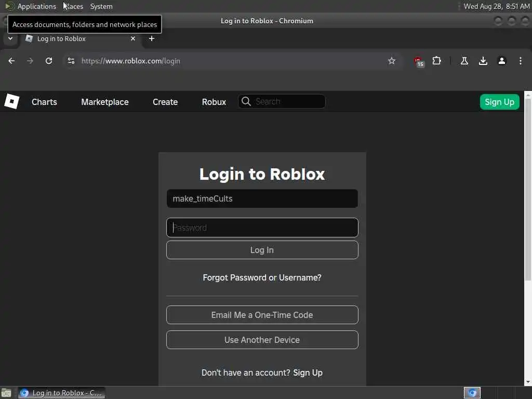Click the magnifier search icon on Roblox
Screen dimensions: 532x399
pyautogui.click(x=246, y=101)
